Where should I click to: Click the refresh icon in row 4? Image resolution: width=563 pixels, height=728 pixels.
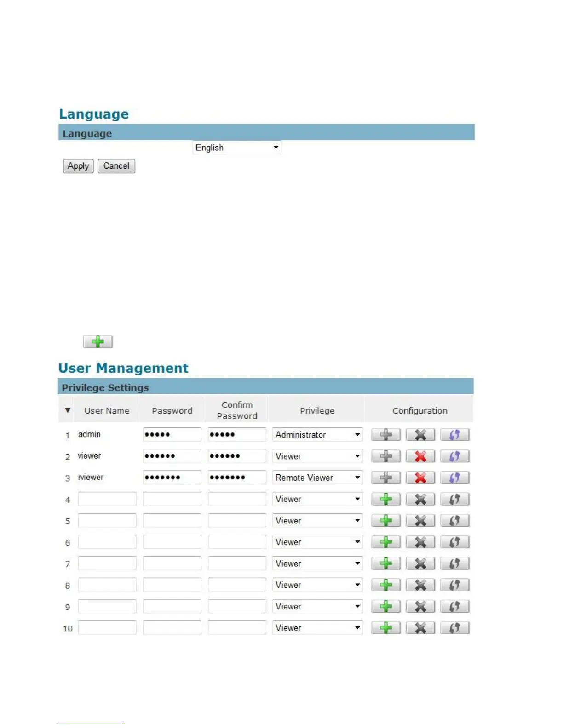tap(455, 499)
